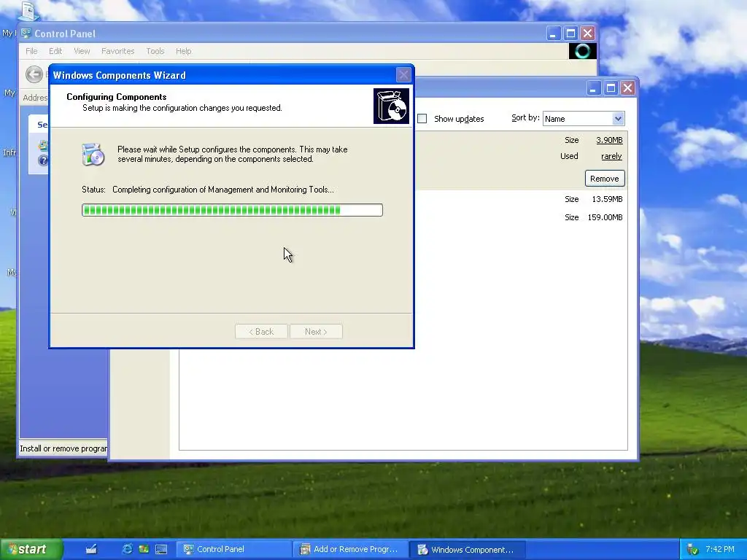Open the Help menu in Control Panel
Screen dimensions: 747x560
click(183, 51)
